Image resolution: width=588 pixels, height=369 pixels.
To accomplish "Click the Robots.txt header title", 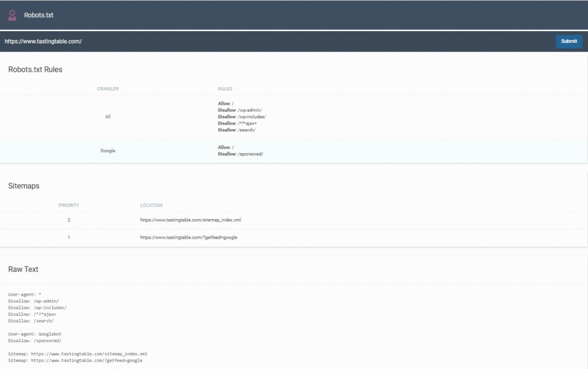I will (x=38, y=15).
